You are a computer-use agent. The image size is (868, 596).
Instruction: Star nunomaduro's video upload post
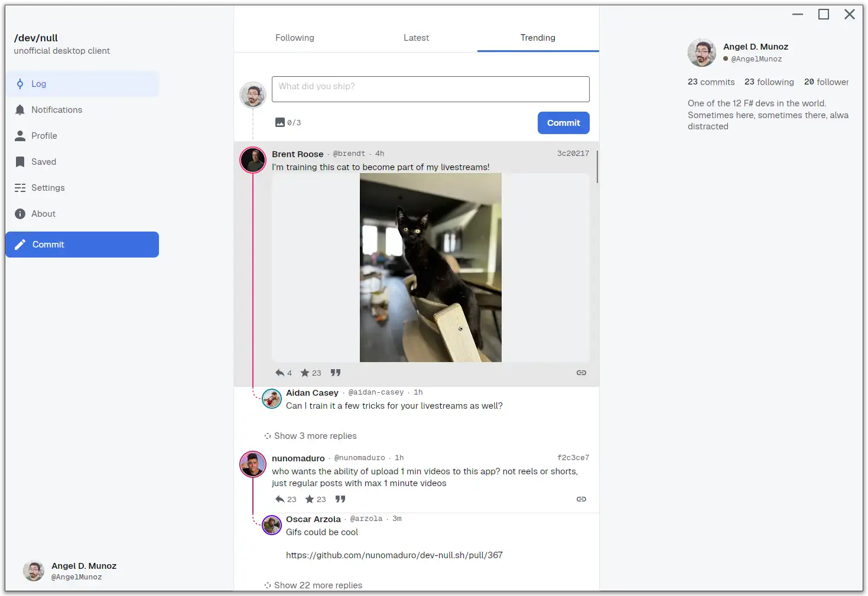[316, 499]
